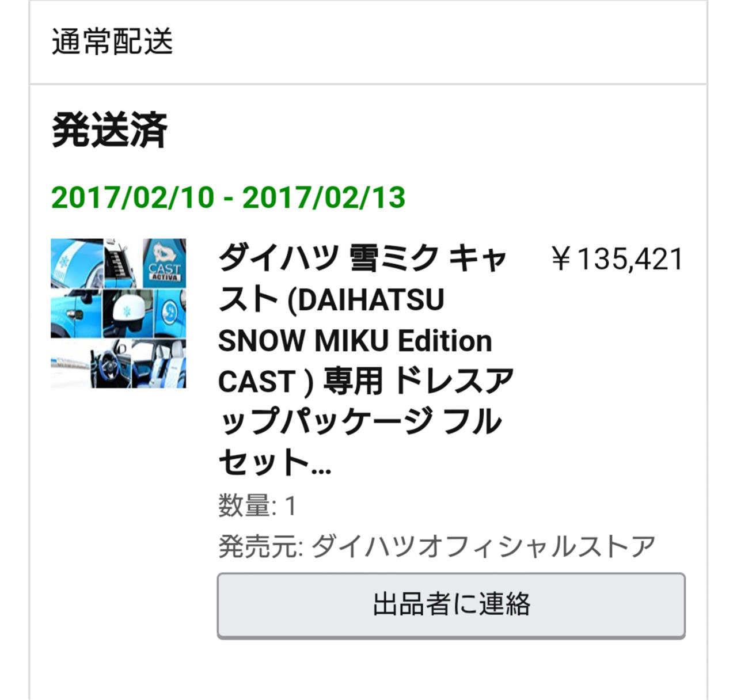Select the 通常配送 shipping header
737x700 pixels.
pyautogui.click(x=112, y=41)
